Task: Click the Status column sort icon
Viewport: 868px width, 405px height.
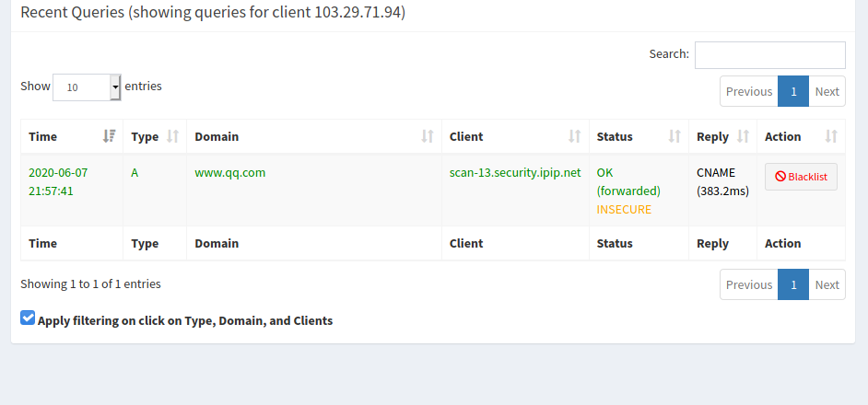Action: [x=674, y=136]
